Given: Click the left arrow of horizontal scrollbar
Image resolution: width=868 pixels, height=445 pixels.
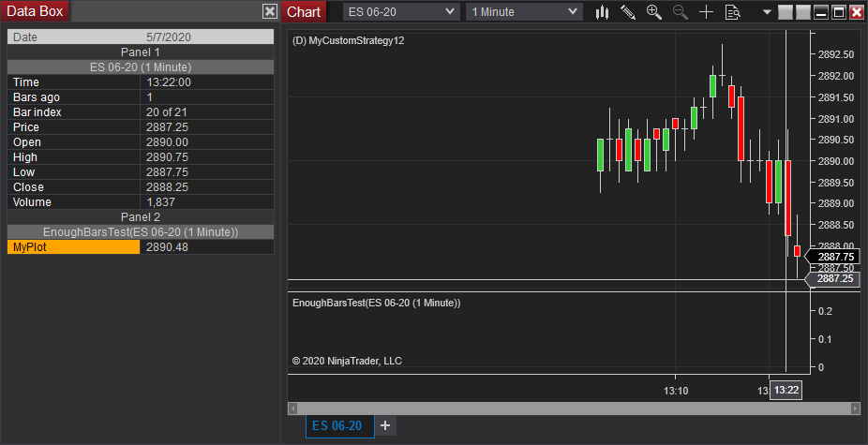Looking at the screenshot, I should pyautogui.click(x=293, y=408).
